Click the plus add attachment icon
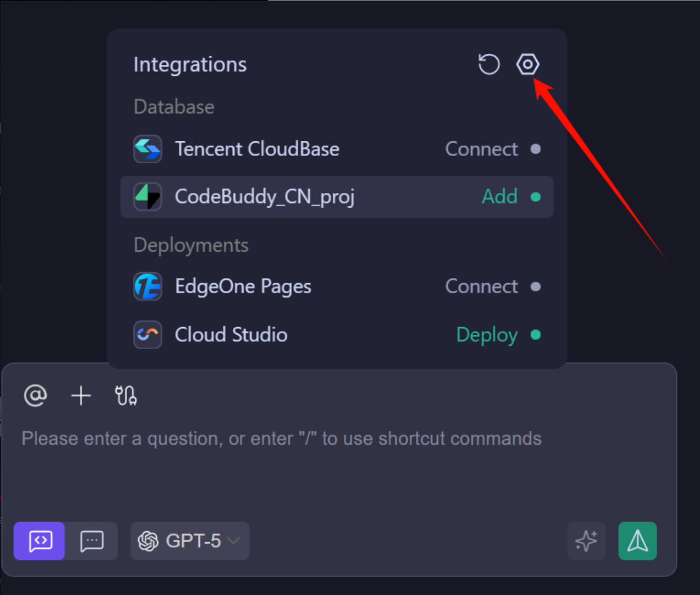This screenshot has height=595, width=700. coord(81,396)
